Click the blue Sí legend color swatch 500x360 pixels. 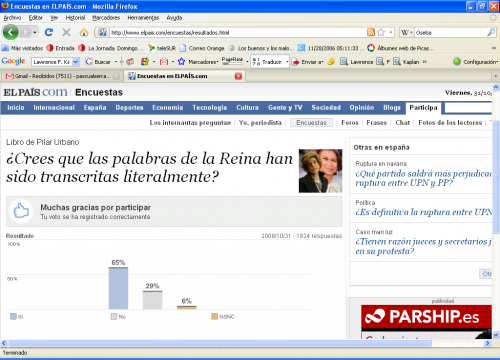(x=13, y=316)
